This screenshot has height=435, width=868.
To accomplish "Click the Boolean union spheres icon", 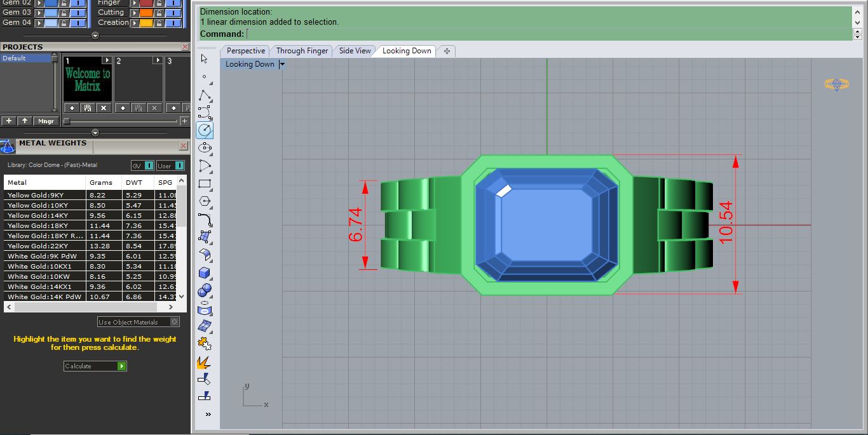I will [x=205, y=291].
